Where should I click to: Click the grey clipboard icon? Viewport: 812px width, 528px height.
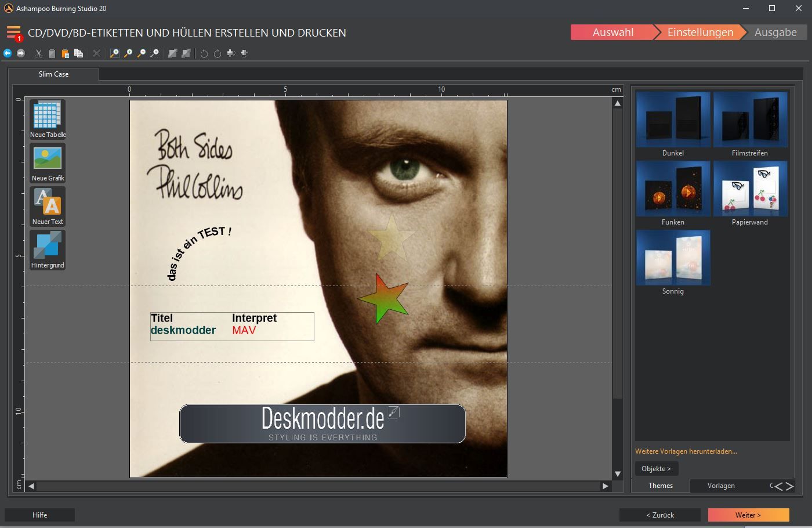coord(52,53)
